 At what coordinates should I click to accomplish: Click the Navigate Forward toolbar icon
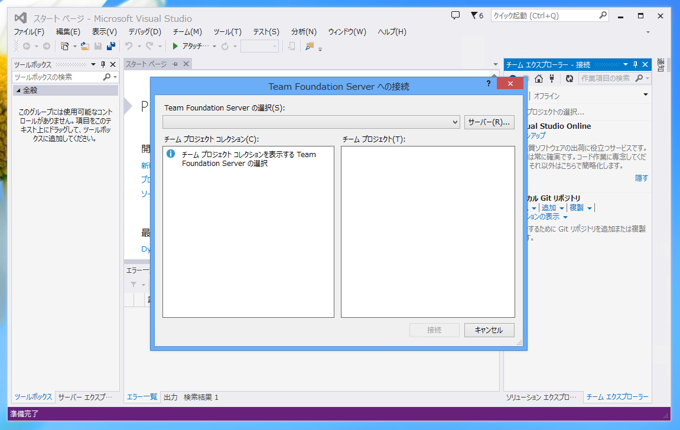pyautogui.click(x=46, y=46)
